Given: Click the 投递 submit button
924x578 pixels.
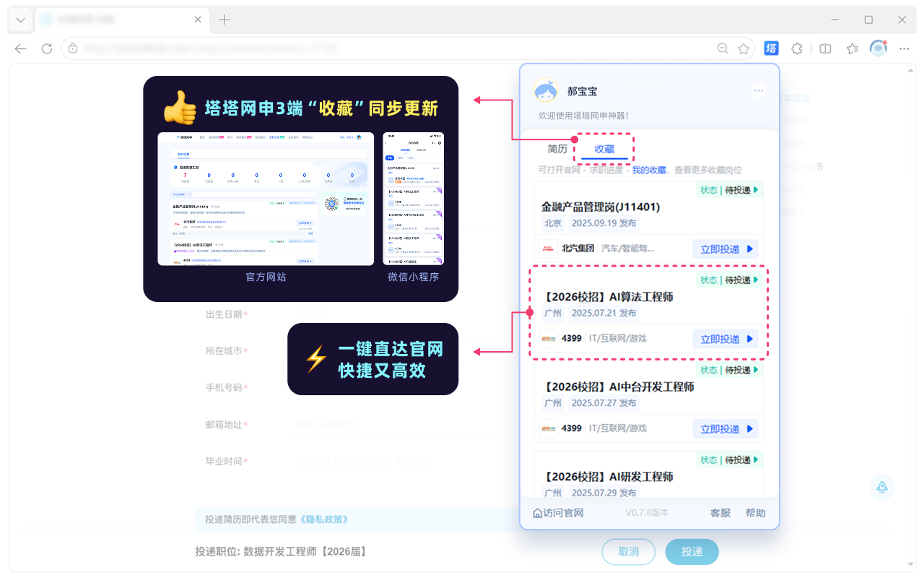Looking at the screenshot, I should [692, 551].
